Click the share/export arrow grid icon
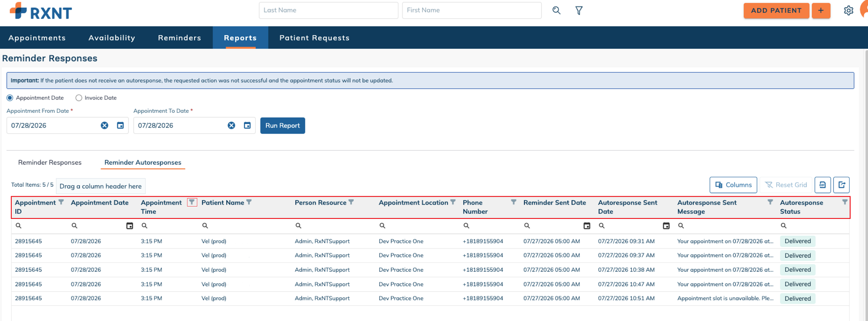 tap(842, 185)
